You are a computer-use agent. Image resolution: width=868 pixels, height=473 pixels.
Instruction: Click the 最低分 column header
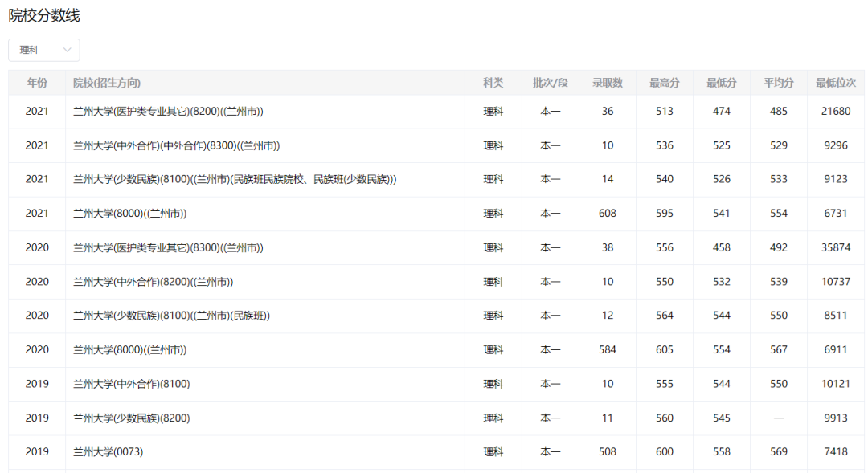721,83
